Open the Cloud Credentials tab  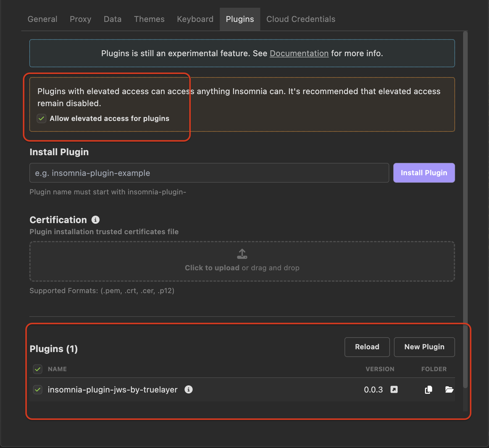tap(301, 19)
